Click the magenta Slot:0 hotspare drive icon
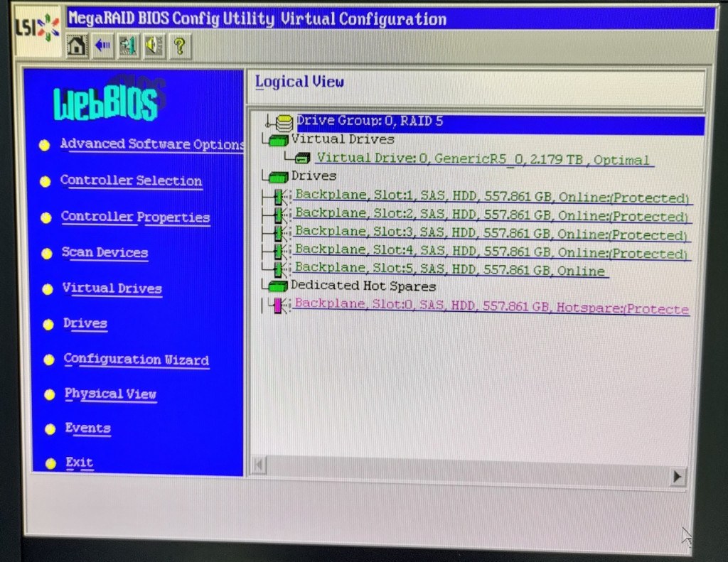The width and height of the screenshot is (728, 562). click(279, 306)
